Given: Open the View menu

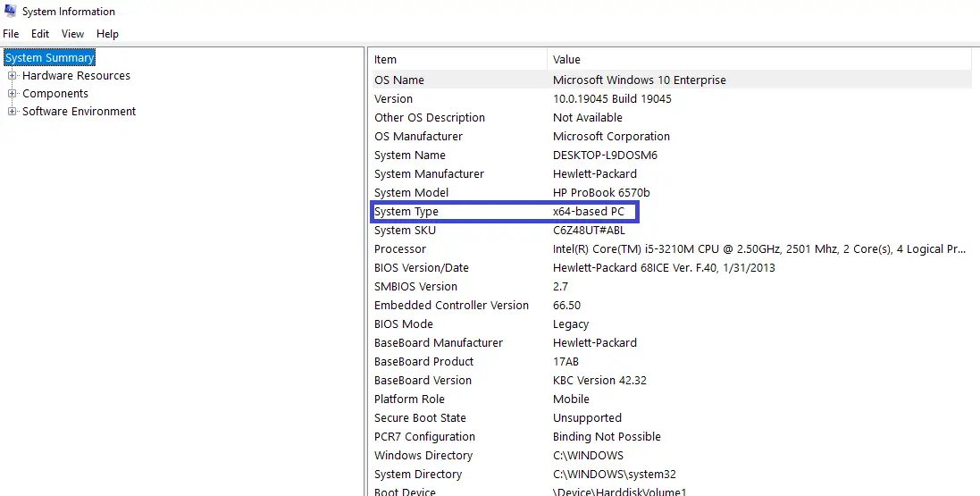Looking at the screenshot, I should [72, 34].
